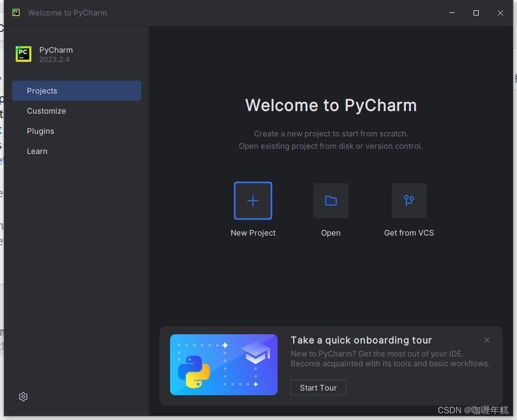Click the PyCharm 2023.2.4 version text
The height and width of the screenshot is (420, 517).
[x=54, y=59]
